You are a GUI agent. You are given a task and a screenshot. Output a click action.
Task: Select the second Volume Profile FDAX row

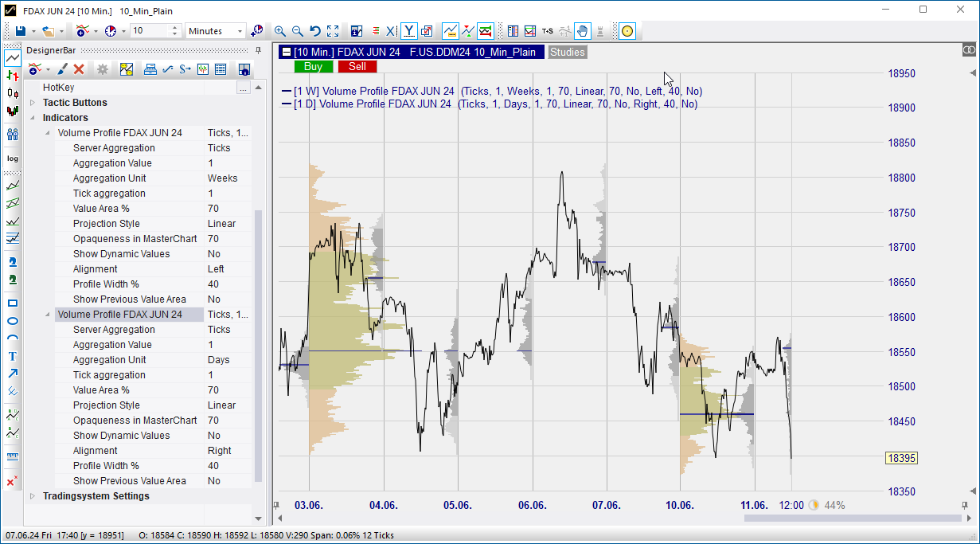[119, 315]
